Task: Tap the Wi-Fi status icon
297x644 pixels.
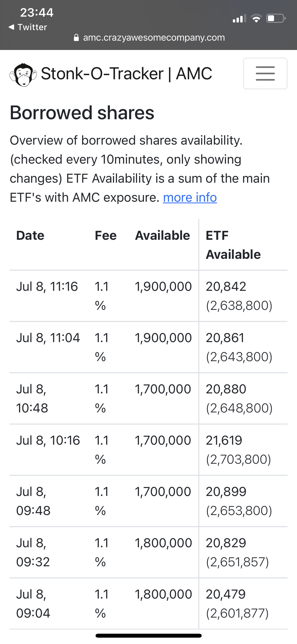Action: pos(256,19)
